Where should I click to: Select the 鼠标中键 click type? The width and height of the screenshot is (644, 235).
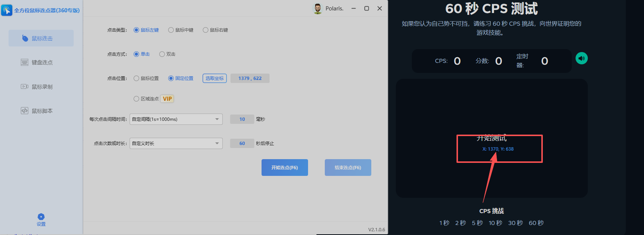[171, 30]
